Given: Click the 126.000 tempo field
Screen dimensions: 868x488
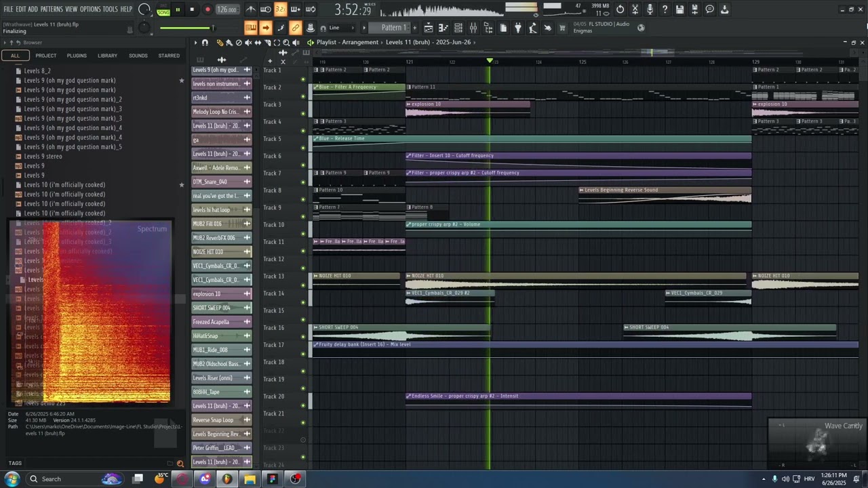Looking at the screenshot, I should (227, 9).
